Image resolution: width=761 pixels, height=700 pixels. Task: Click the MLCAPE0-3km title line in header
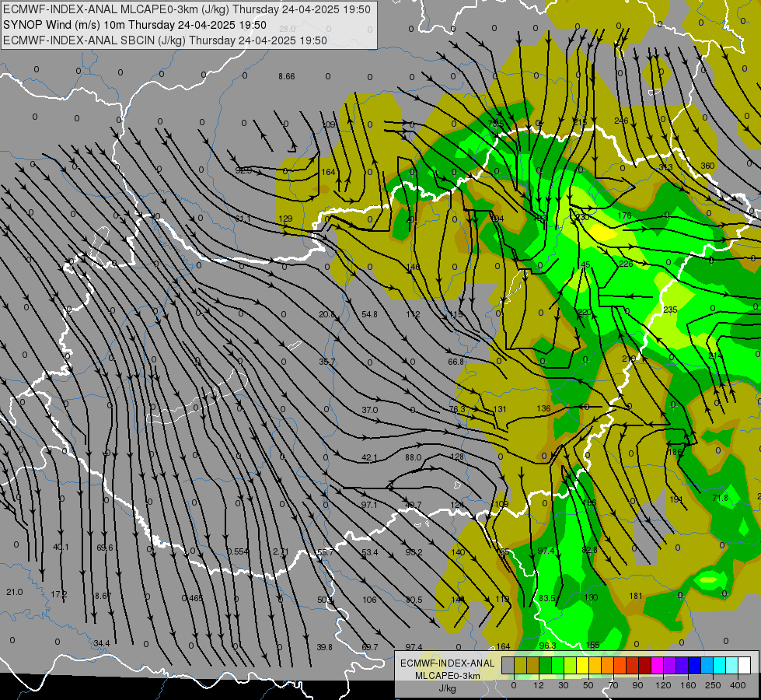coord(187,9)
